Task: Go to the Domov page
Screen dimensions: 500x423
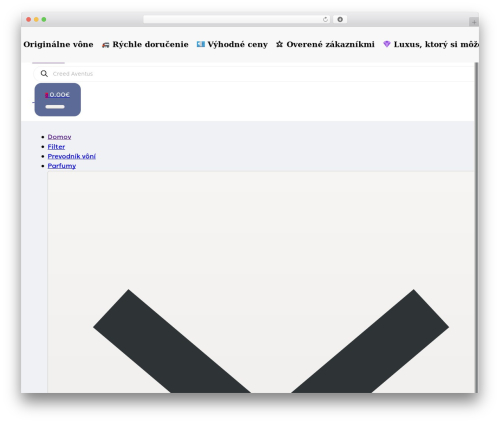Action: (59, 137)
